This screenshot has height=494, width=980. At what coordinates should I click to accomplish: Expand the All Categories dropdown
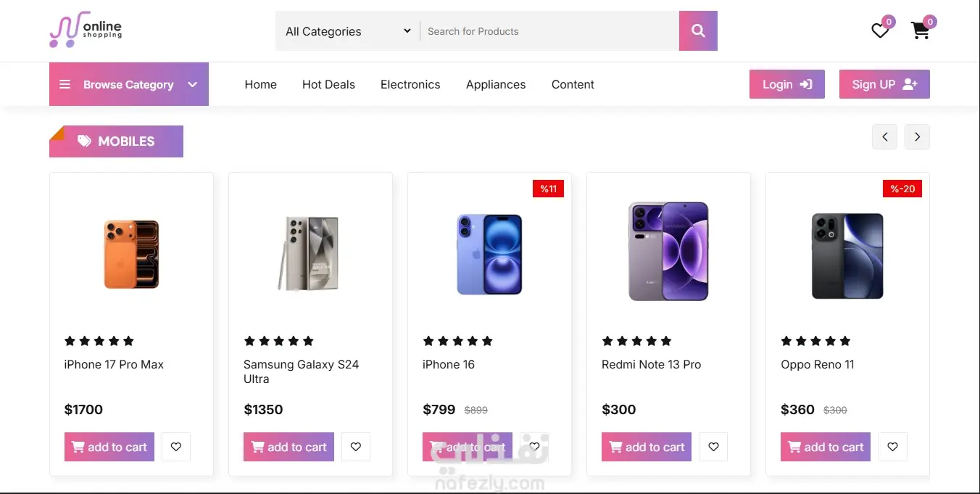tap(348, 31)
